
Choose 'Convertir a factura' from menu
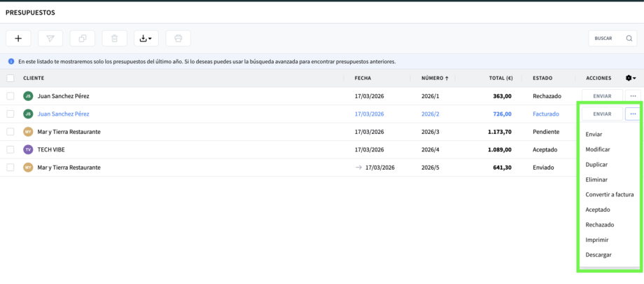coord(609,194)
